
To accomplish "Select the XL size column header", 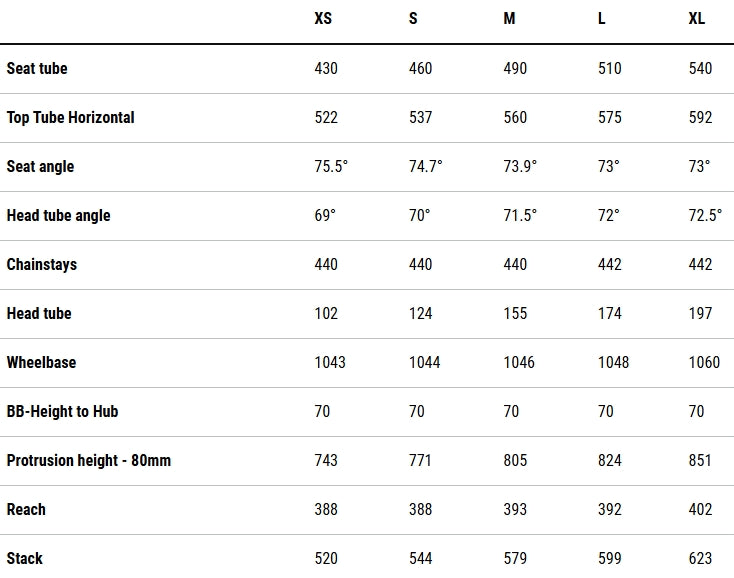I will 697,18.
